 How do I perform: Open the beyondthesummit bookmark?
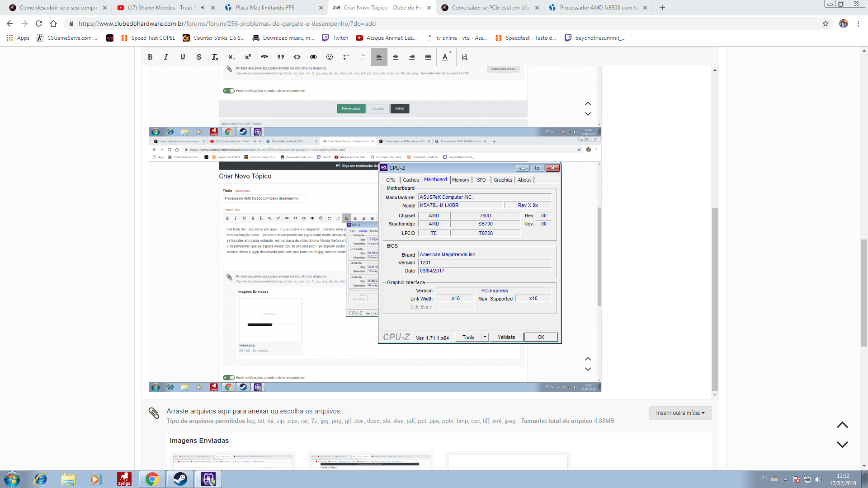[x=595, y=38]
